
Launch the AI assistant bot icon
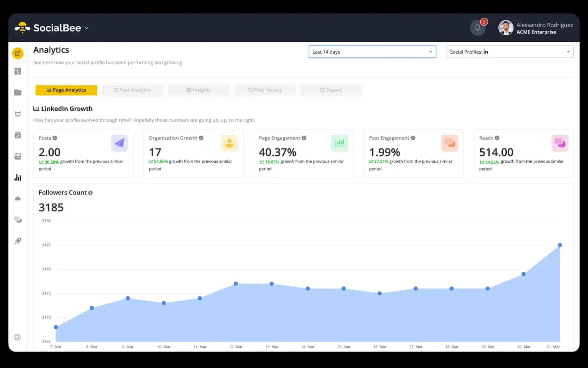[x=18, y=114]
